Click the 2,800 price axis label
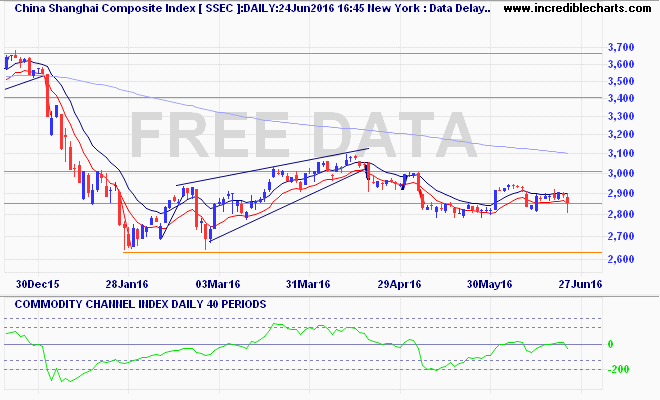This screenshot has height=400, width=660. pos(621,215)
